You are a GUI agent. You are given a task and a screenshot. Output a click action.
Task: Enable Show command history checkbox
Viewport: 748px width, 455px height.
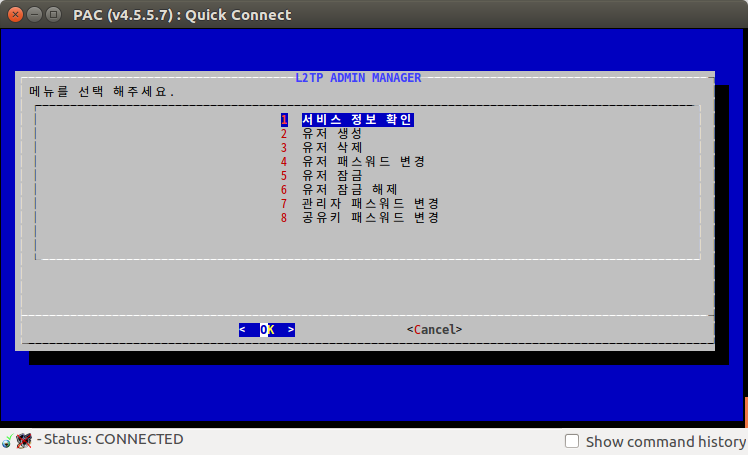(571, 441)
